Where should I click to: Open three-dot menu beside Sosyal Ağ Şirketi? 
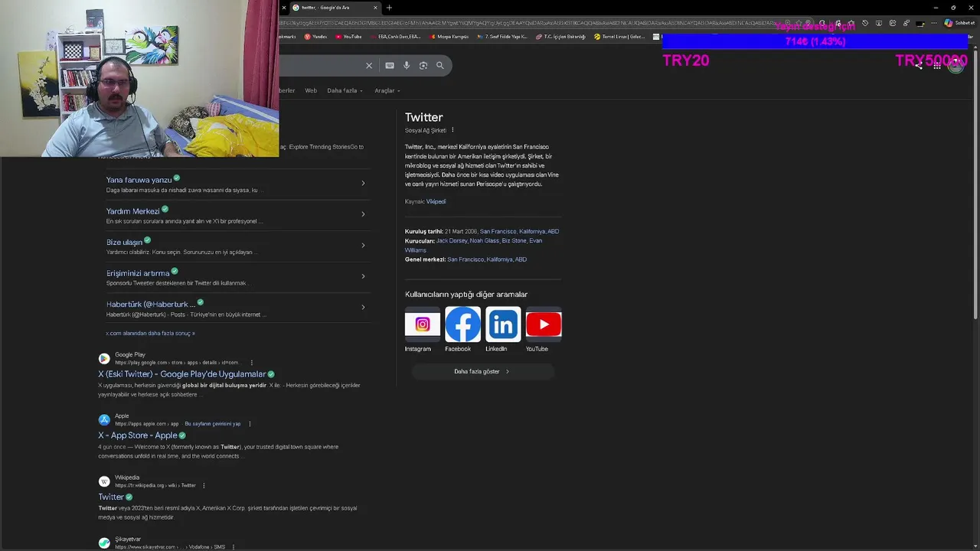[452, 130]
